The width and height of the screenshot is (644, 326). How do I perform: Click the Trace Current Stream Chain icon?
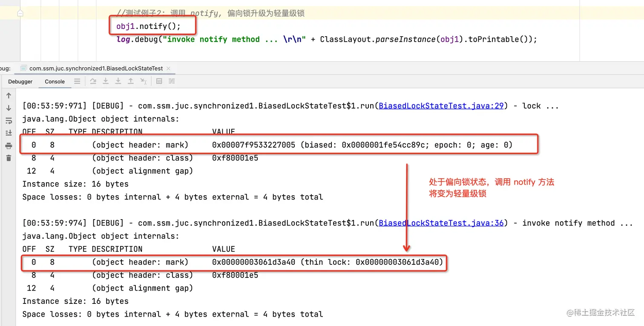(x=172, y=81)
